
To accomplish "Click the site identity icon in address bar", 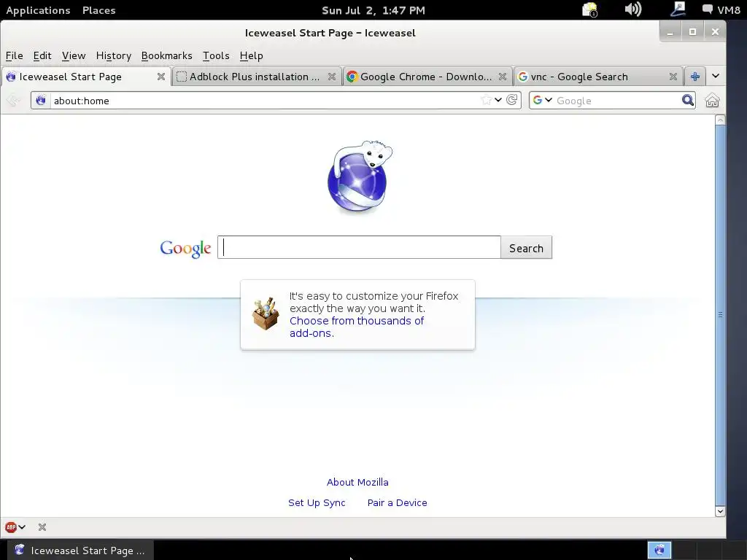I will (41, 101).
